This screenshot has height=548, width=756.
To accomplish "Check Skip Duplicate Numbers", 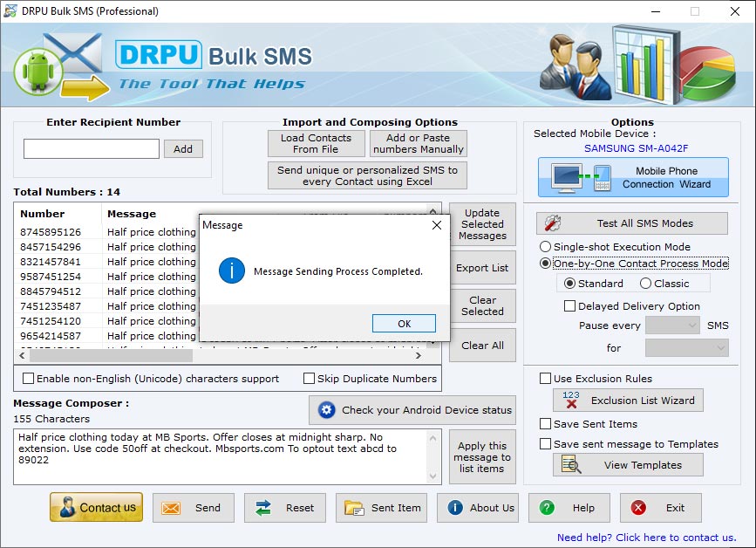I will tap(309, 378).
